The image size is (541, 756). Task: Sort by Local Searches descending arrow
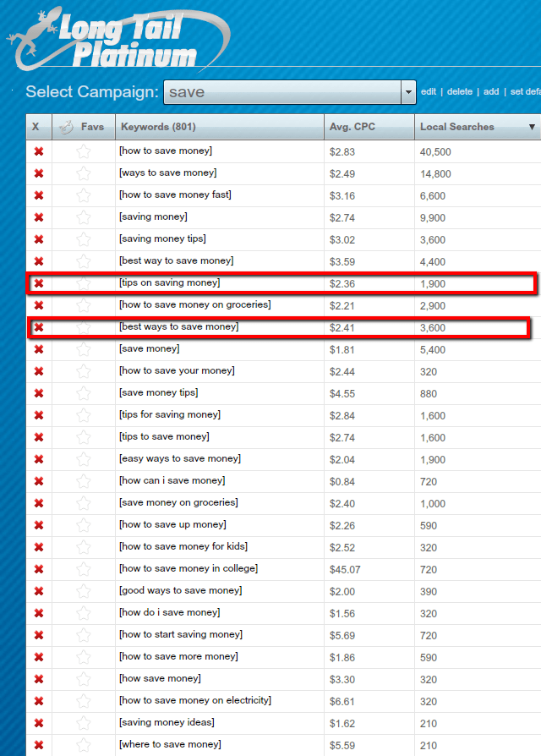point(532,128)
